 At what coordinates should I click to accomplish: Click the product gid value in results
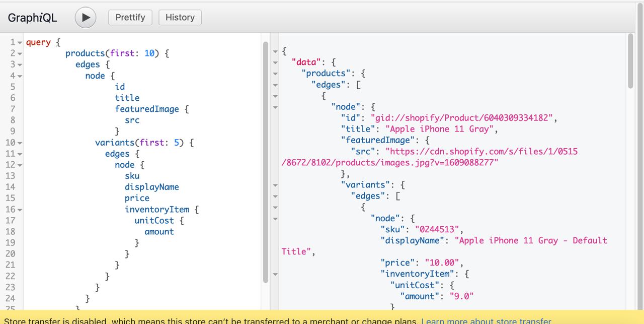pos(462,118)
